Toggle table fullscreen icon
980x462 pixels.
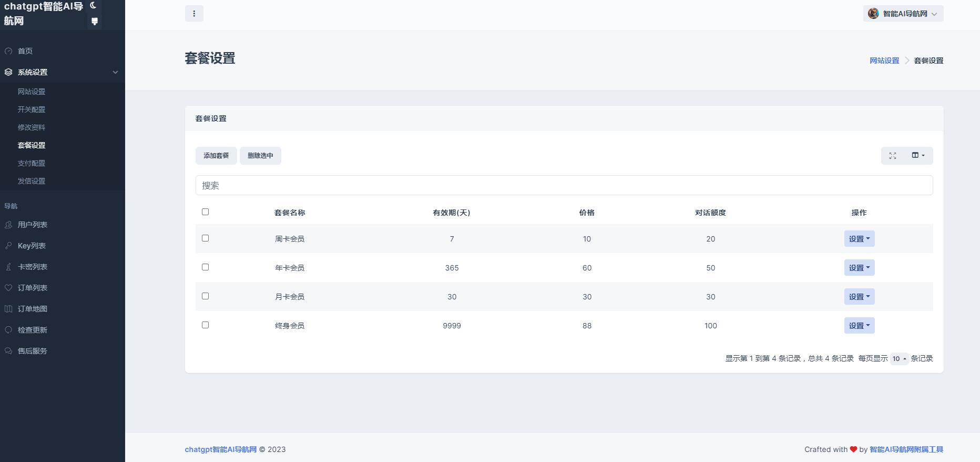click(893, 156)
